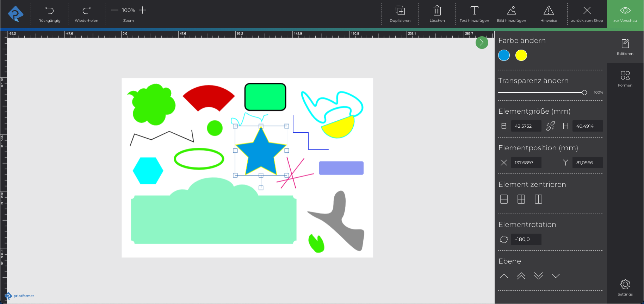Click the Wiederholen redo icon
Viewport: 644px width, 304px height.
point(86,11)
